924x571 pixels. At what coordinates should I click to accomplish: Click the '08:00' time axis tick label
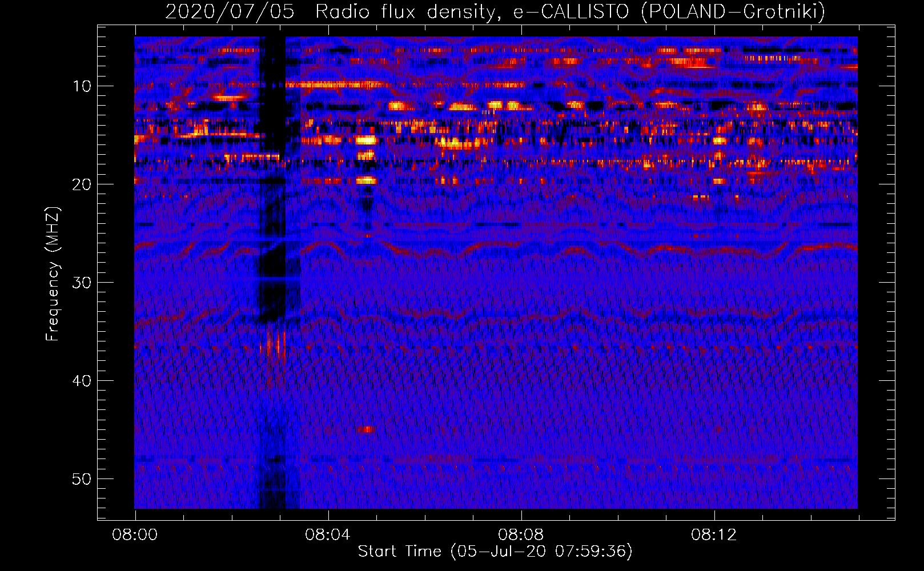click(135, 535)
